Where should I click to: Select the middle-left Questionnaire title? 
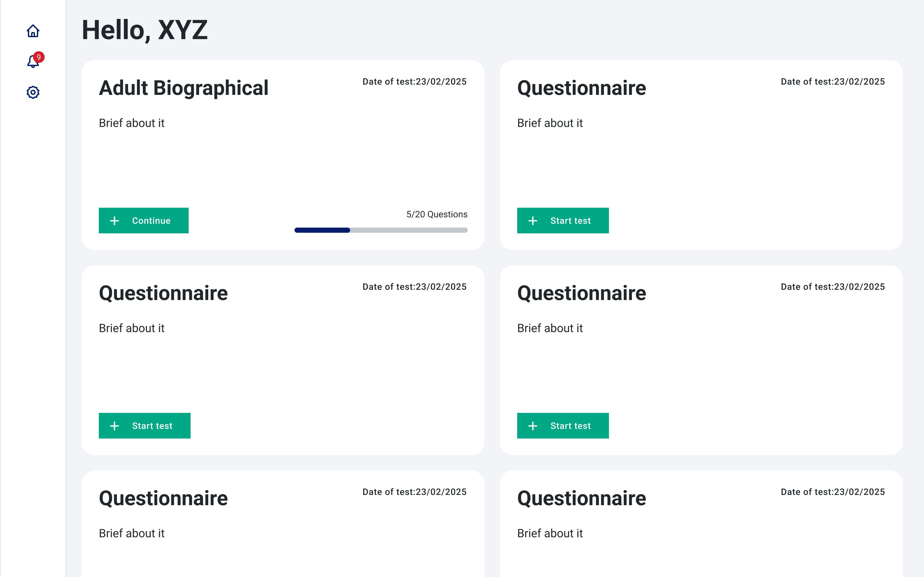click(163, 293)
